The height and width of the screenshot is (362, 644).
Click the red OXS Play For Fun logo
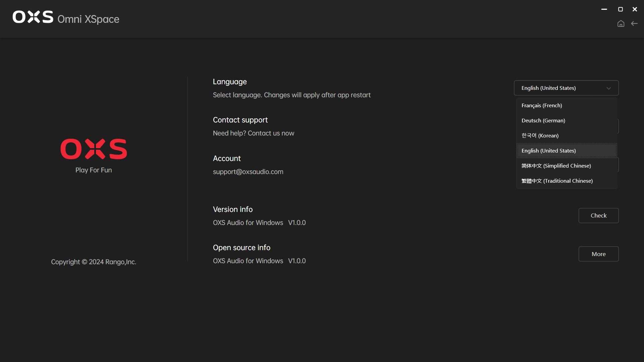(x=94, y=149)
